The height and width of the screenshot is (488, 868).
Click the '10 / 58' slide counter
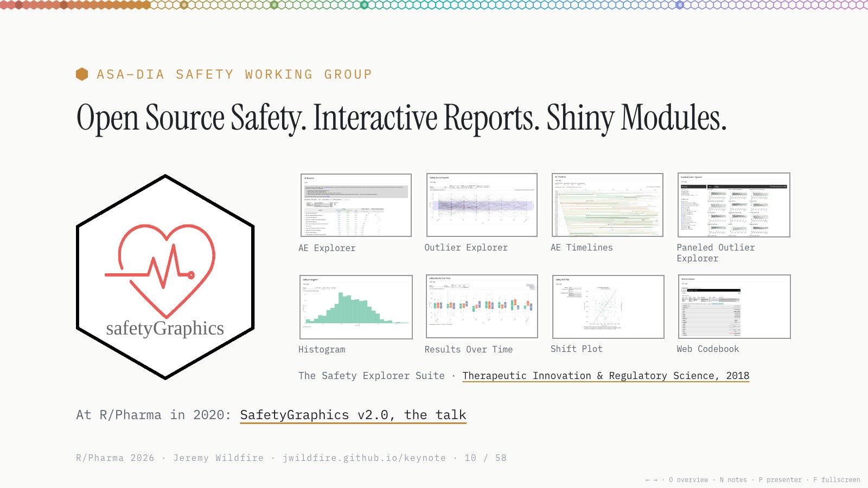click(486, 458)
